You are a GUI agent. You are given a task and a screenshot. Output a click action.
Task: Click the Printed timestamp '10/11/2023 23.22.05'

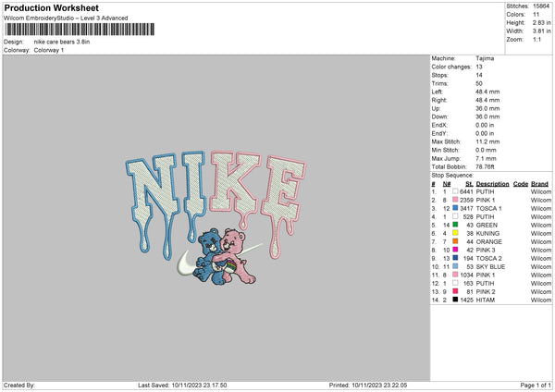click(x=379, y=385)
